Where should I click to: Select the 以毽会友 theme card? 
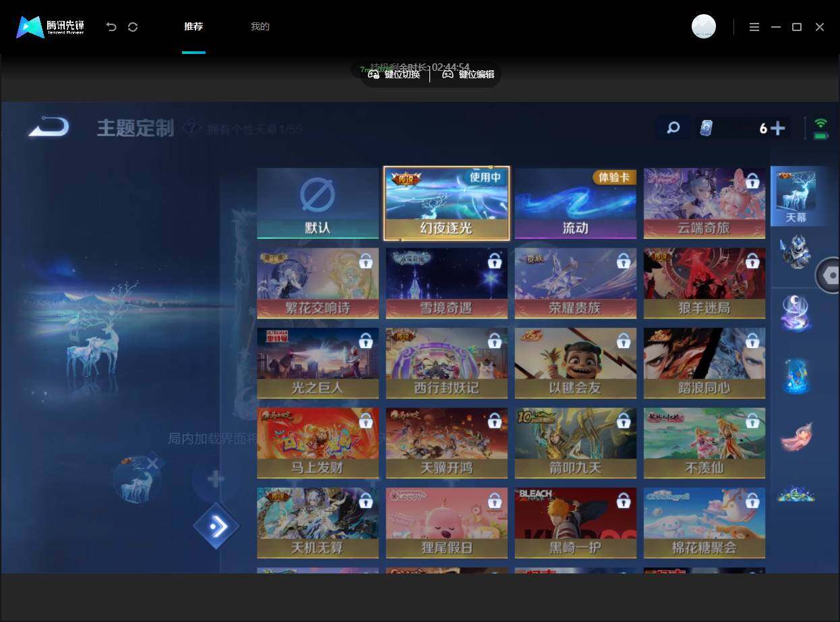pyautogui.click(x=576, y=364)
